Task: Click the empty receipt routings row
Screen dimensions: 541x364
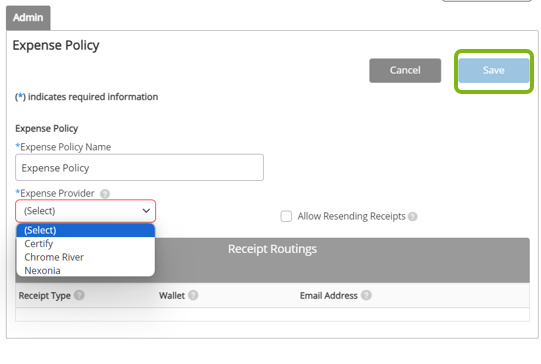Action: (272, 314)
